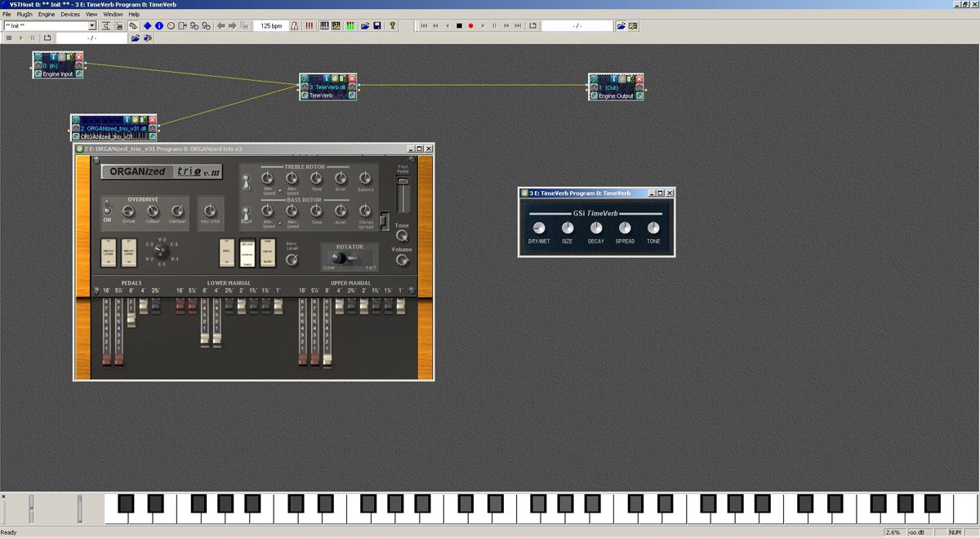Click the right arrow icon in the toolbar

(233, 26)
